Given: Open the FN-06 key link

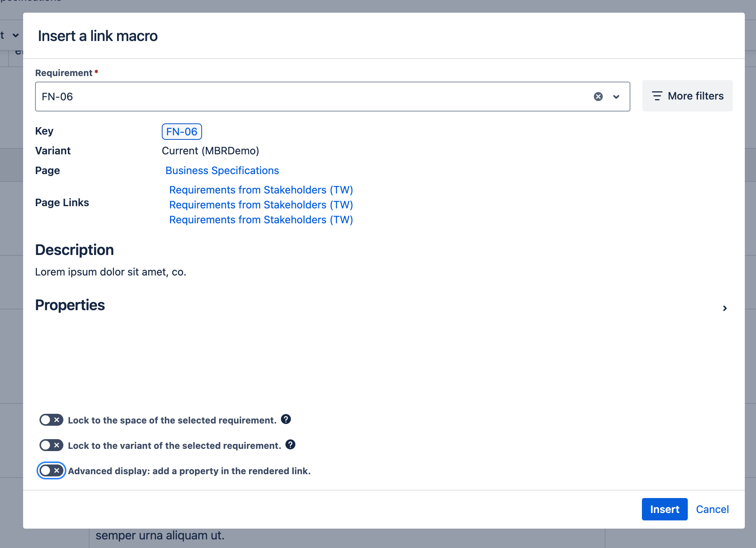Looking at the screenshot, I should [x=182, y=131].
